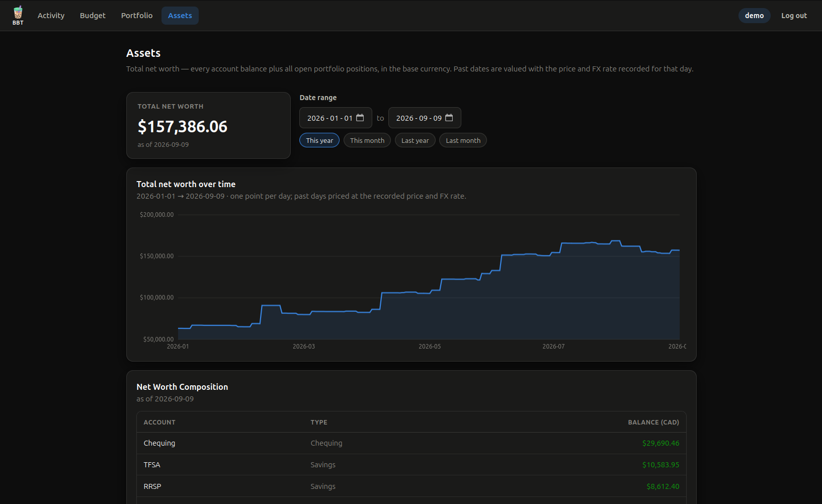Select the Chequing account row name
The image size is (822, 504).
pyautogui.click(x=159, y=443)
